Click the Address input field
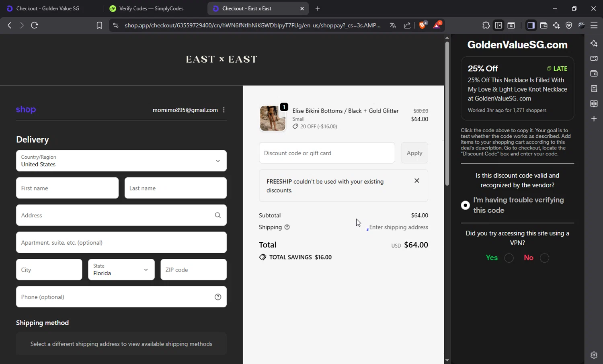The image size is (603, 364). click(x=121, y=215)
